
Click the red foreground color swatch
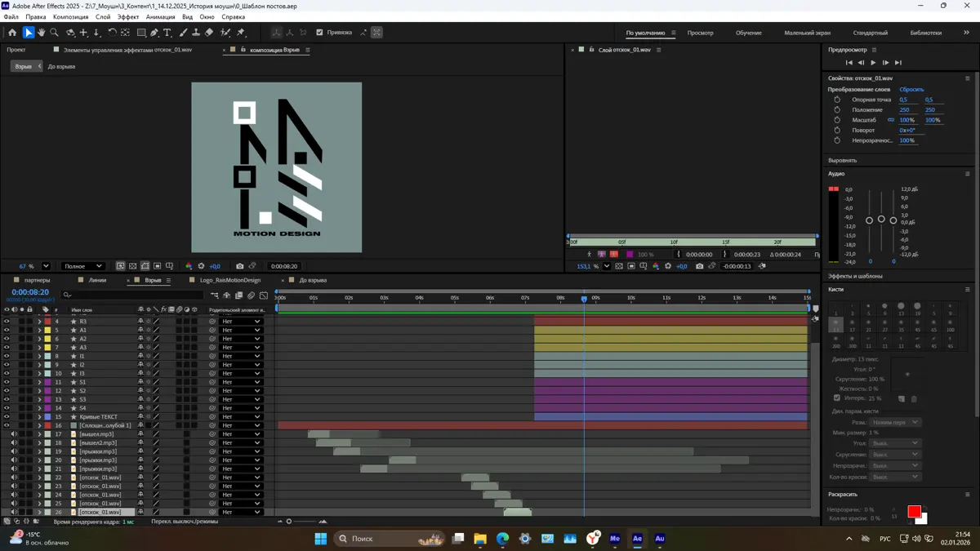pos(914,512)
